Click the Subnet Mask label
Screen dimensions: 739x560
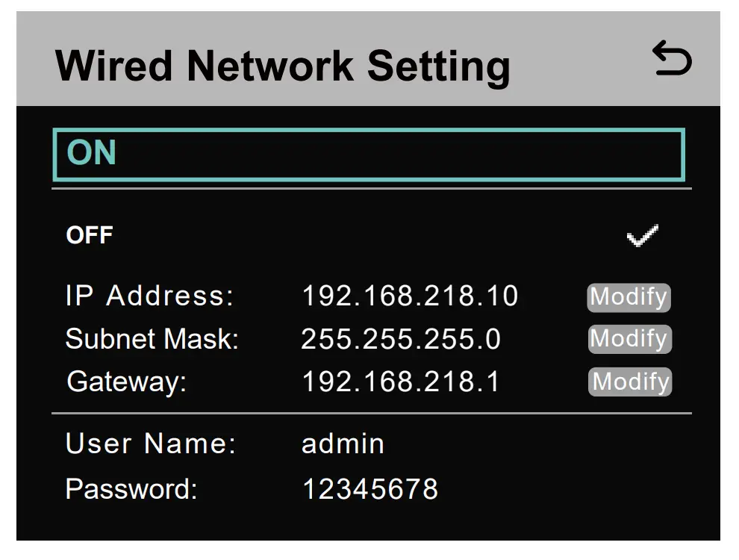coord(152,340)
